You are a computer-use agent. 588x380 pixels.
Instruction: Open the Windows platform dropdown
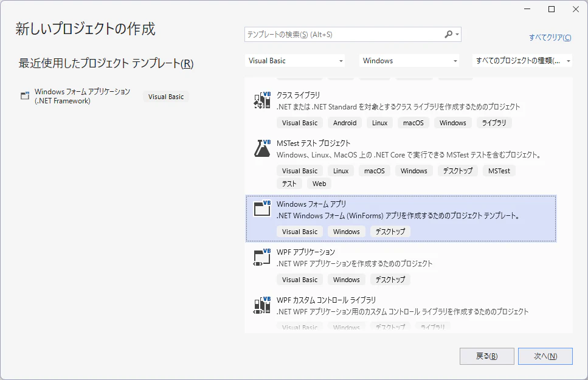point(409,60)
